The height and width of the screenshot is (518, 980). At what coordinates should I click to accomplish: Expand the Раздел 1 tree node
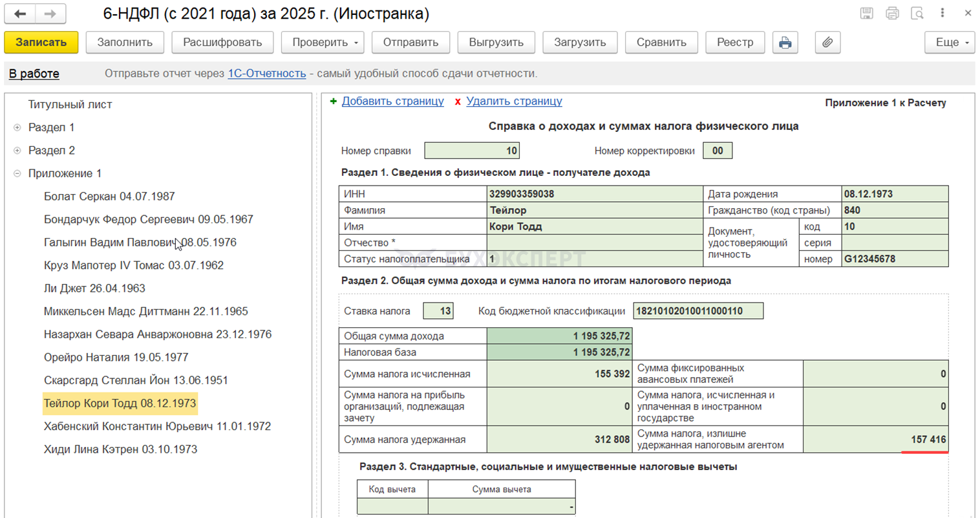17,127
